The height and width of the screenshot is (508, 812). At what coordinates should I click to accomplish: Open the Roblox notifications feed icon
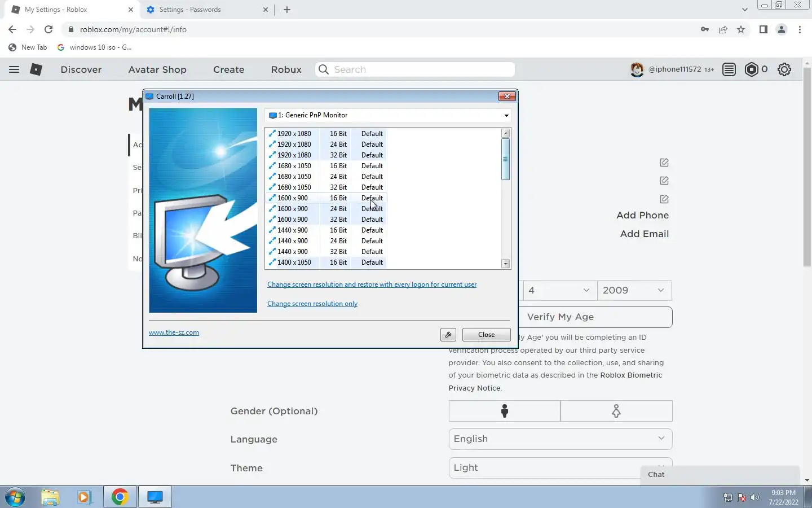pyautogui.click(x=729, y=69)
